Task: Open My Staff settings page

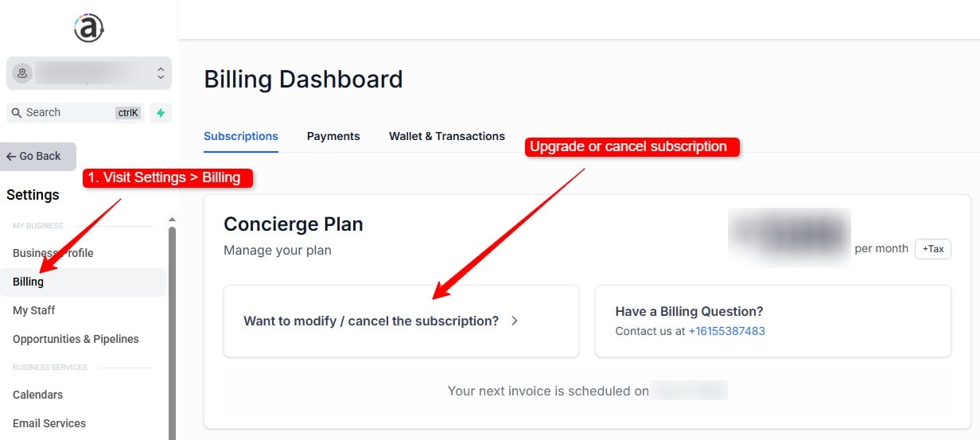Action: pyautogui.click(x=34, y=310)
